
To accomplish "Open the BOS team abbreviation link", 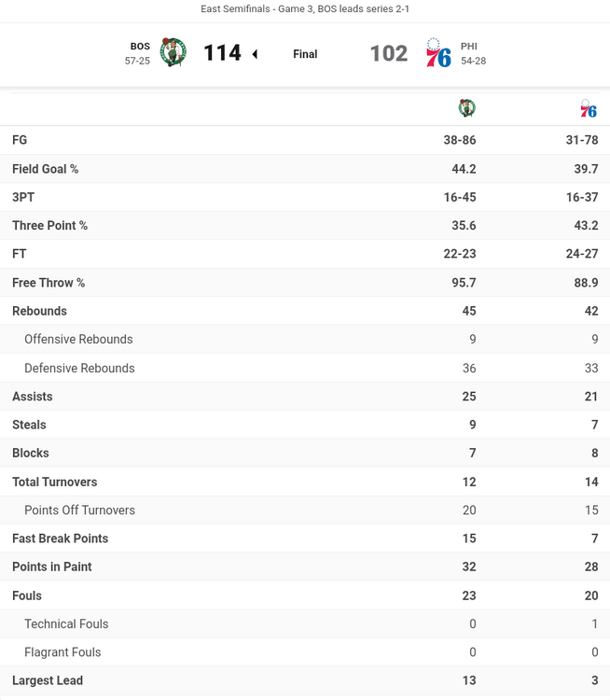I will click(140, 46).
